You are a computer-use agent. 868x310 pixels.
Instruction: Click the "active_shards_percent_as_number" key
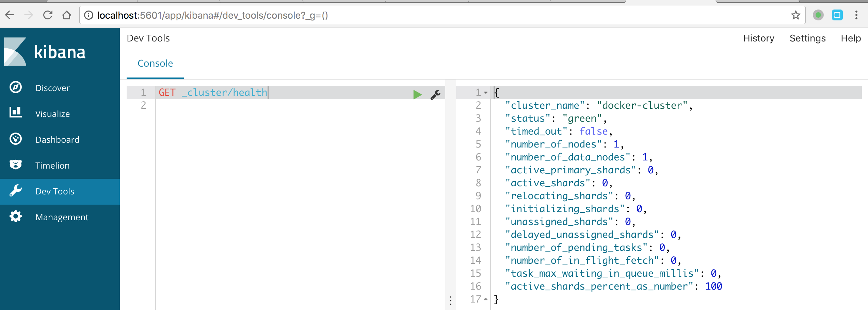coord(599,287)
